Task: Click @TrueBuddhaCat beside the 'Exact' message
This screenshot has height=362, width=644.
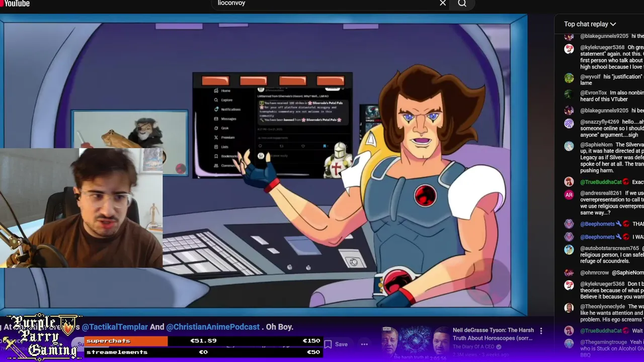Action: coord(601,182)
